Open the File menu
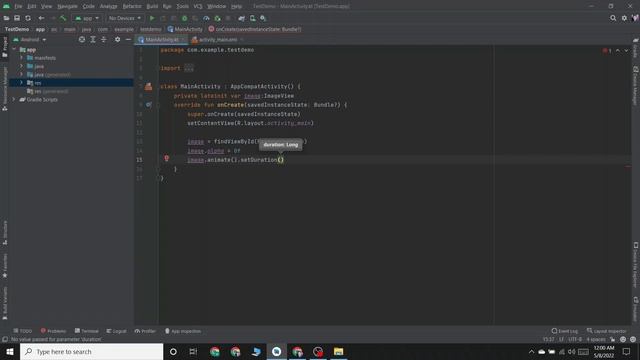Image resolution: width=640 pixels, height=360 pixels. click(x=18, y=6)
